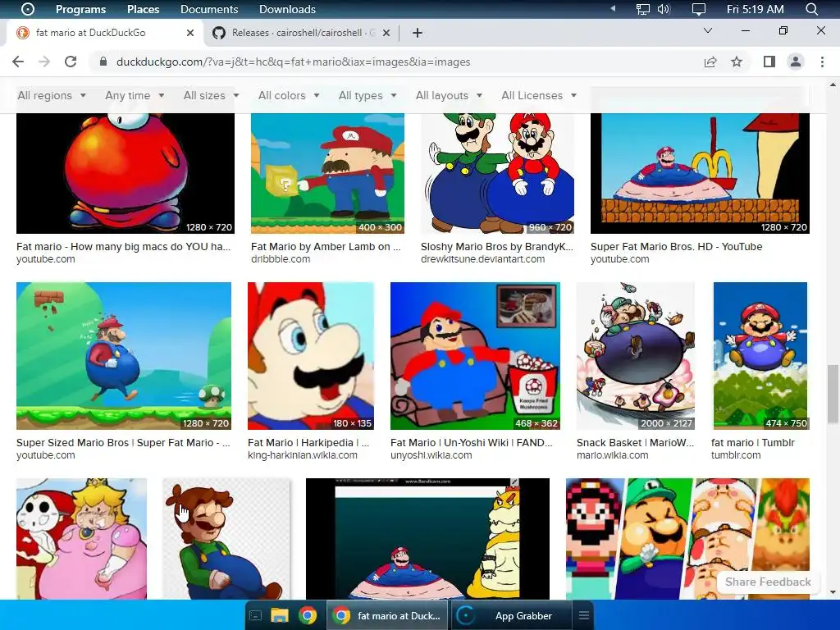The height and width of the screenshot is (630, 840).
Task: Click the pinned Chrome taskbar icon
Action: pos(308,615)
